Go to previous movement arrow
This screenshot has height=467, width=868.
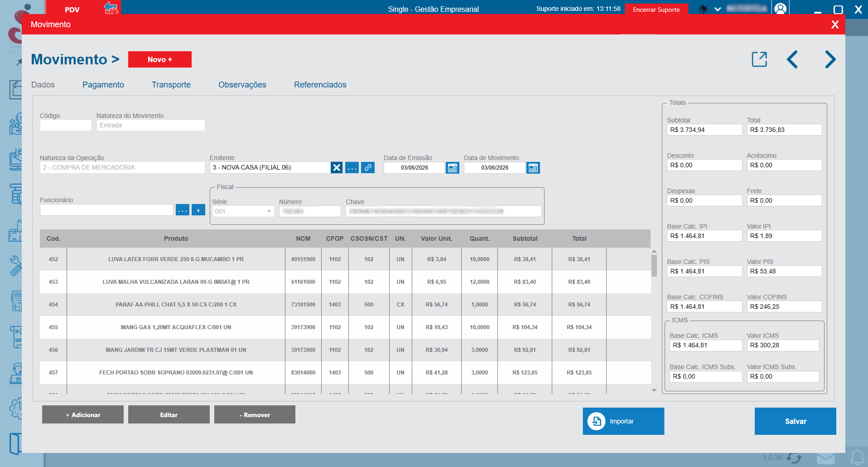tap(792, 59)
